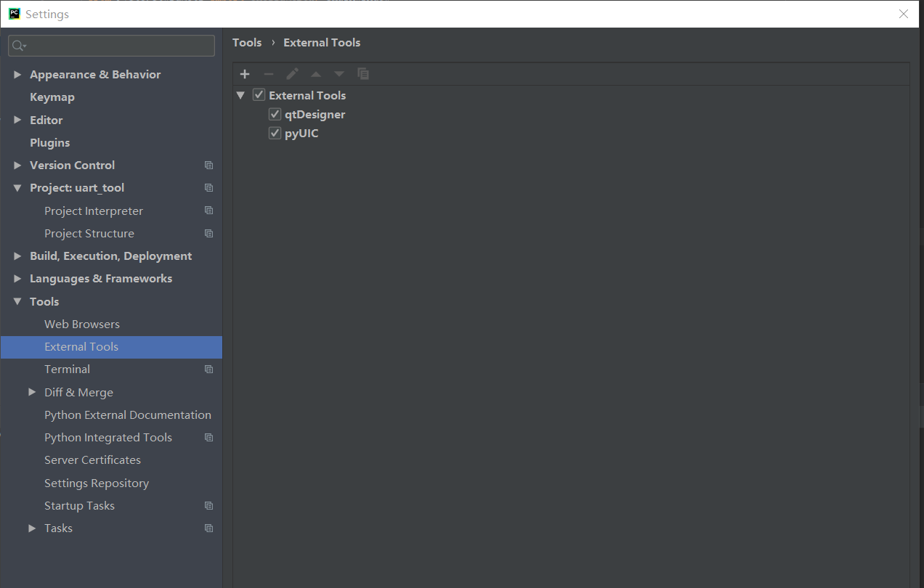
Task: Click project-level icon next to Project: uart_tool
Action: coord(209,188)
